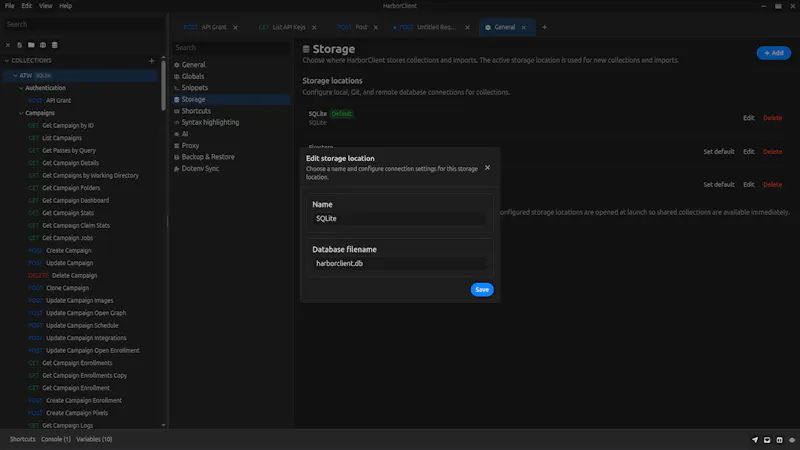This screenshot has width=800, height=450.
Task: Open the Help menu
Action: (65, 6)
